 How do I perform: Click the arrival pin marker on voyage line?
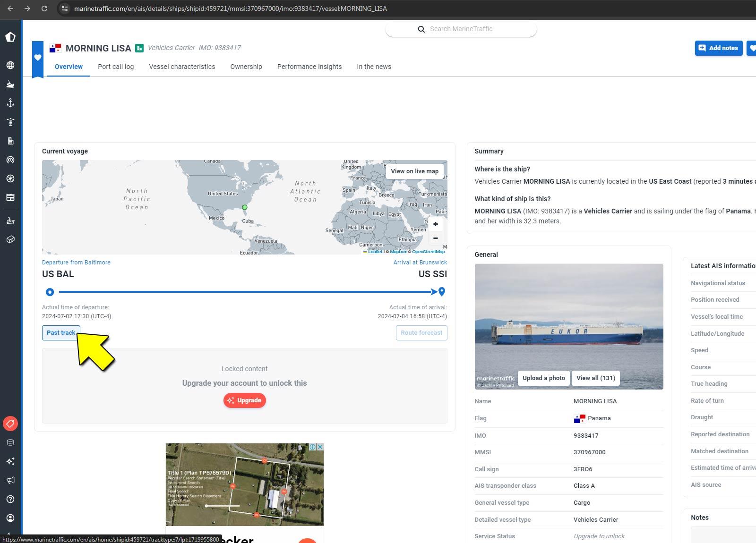[442, 291]
